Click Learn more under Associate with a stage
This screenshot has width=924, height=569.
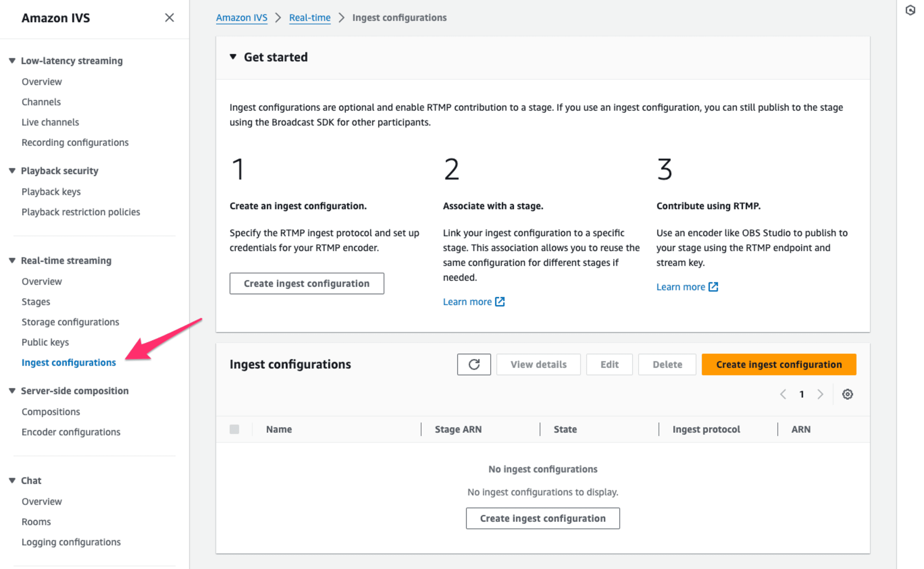(467, 302)
